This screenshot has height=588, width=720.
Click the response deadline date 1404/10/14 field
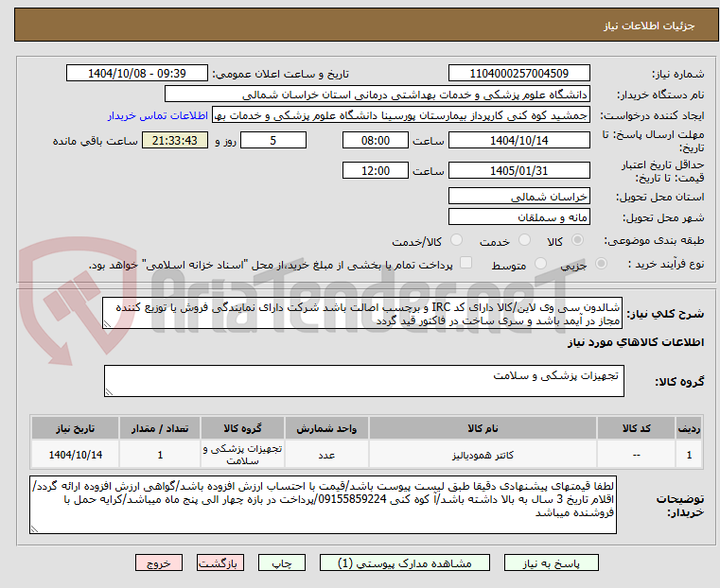coord(518,140)
